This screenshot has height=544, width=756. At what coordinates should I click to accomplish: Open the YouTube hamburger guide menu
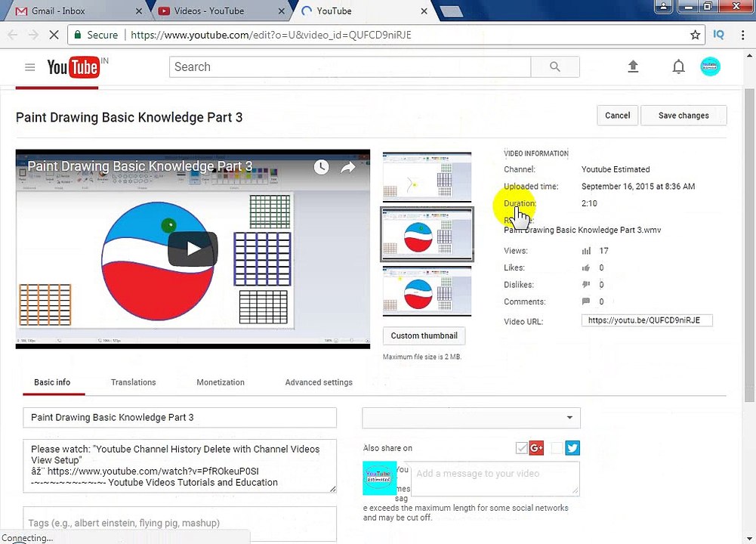[30, 67]
